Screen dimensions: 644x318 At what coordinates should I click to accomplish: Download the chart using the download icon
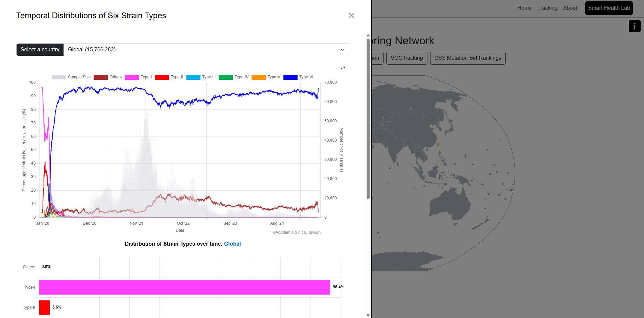(x=344, y=67)
